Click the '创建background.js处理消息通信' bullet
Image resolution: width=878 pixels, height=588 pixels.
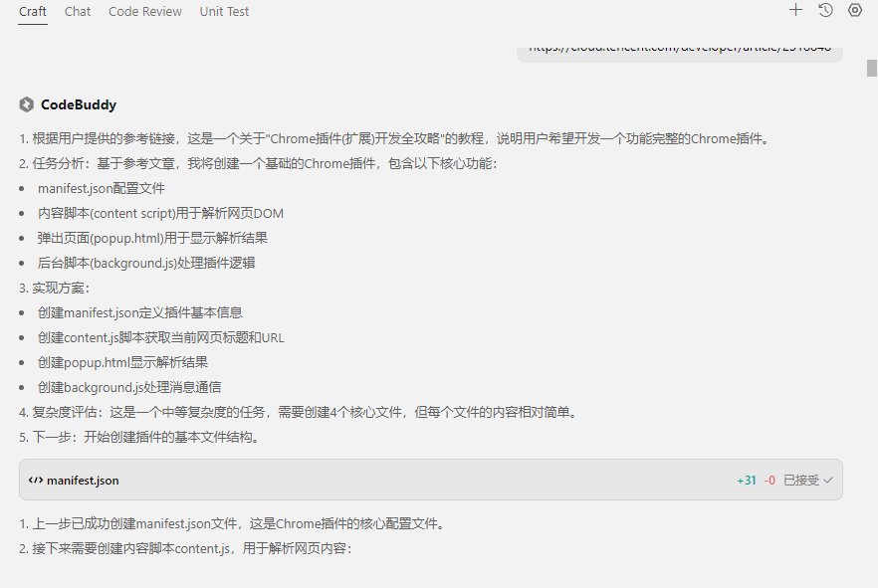coord(129,387)
